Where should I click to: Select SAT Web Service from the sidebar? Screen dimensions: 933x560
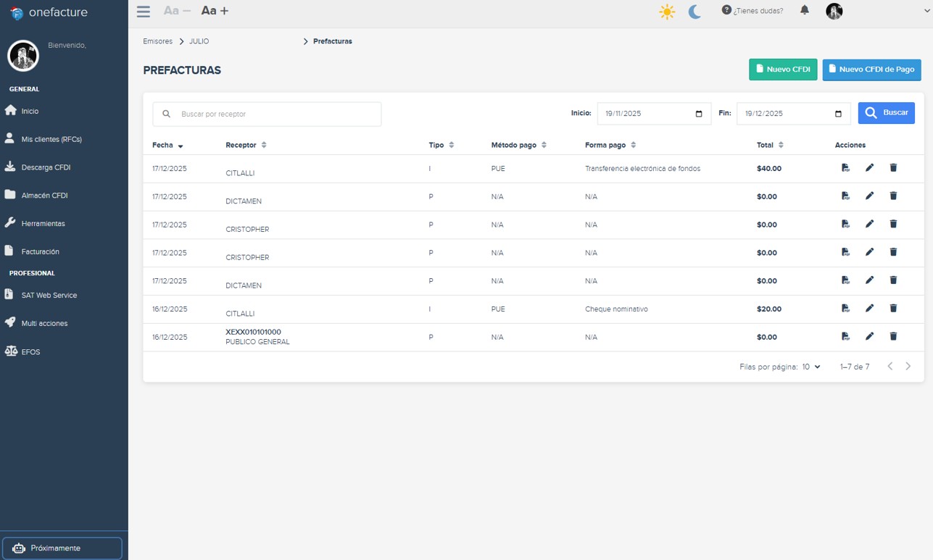[x=51, y=295]
